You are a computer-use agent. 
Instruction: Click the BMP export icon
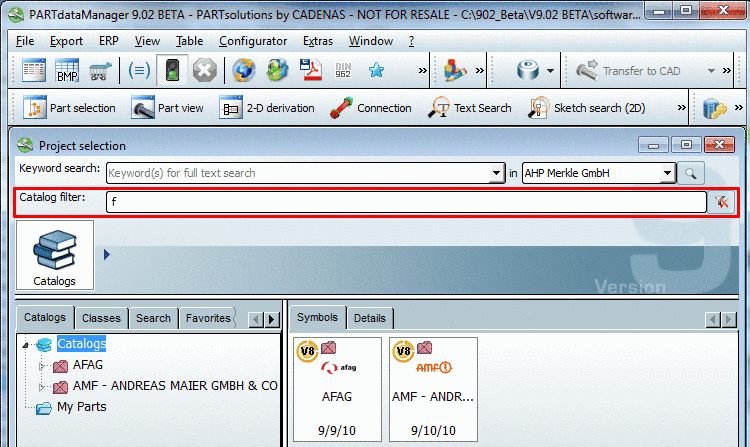(67, 71)
